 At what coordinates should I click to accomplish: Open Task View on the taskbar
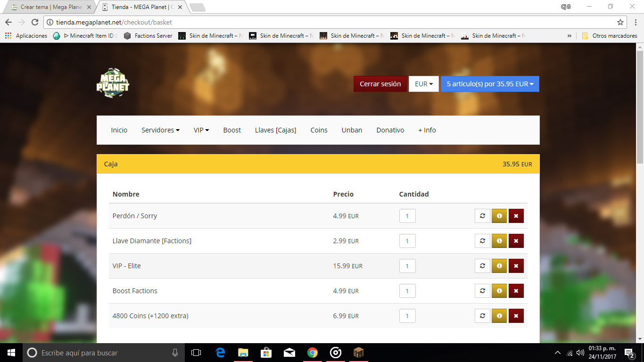pyautogui.click(x=196, y=353)
